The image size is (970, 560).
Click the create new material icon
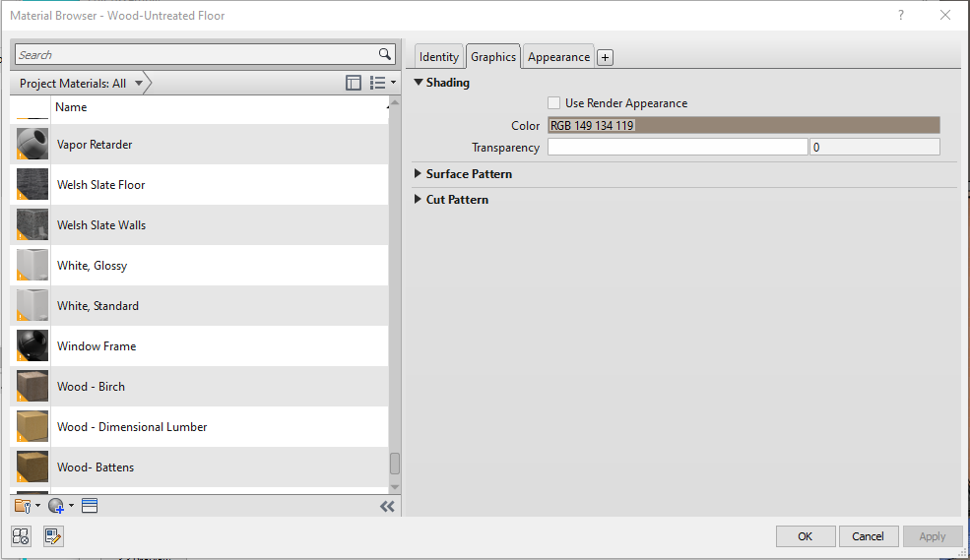[x=59, y=506]
